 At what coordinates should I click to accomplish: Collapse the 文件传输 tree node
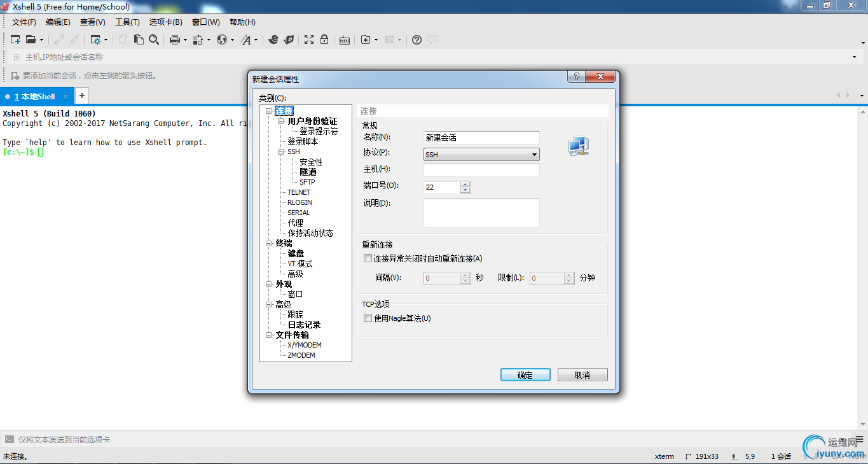[x=269, y=335]
